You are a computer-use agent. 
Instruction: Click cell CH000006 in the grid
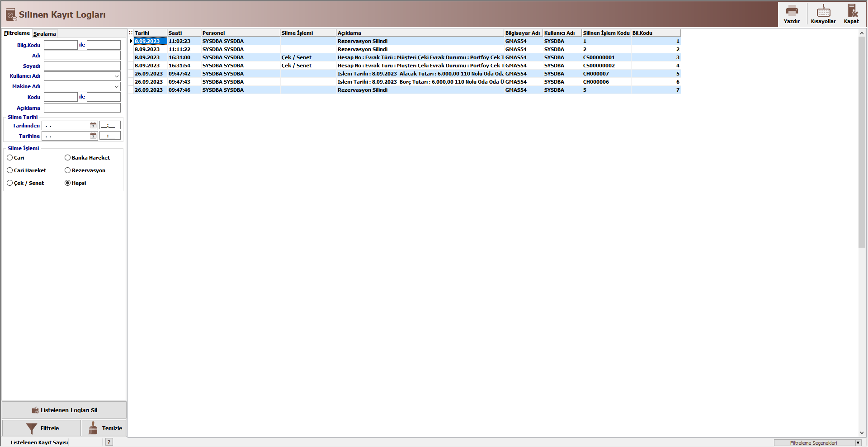pos(606,82)
